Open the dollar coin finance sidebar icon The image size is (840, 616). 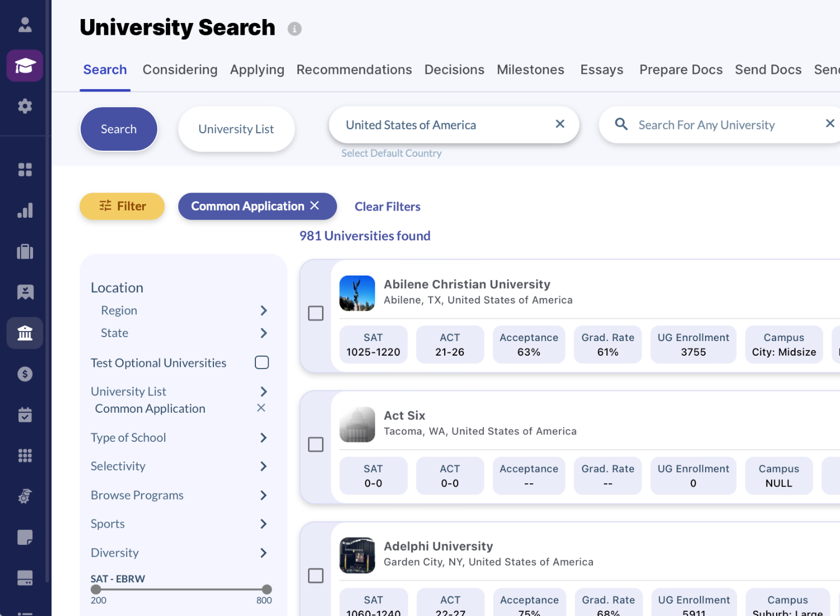[x=25, y=374]
